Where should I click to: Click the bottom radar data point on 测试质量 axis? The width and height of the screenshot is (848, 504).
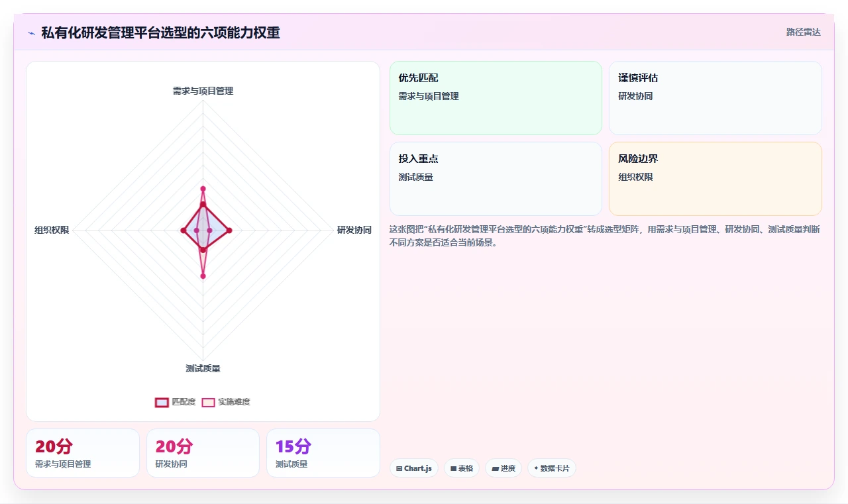tap(203, 276)
